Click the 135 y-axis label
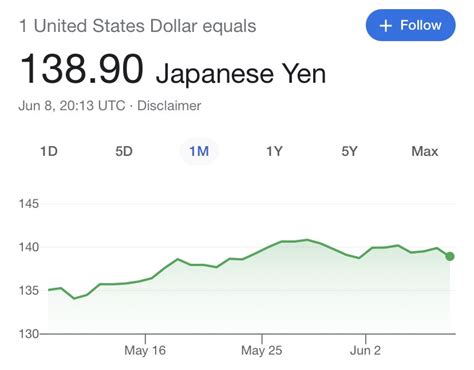Image resolution: width=474 pixels, height=370 pixels. (29, 291)
